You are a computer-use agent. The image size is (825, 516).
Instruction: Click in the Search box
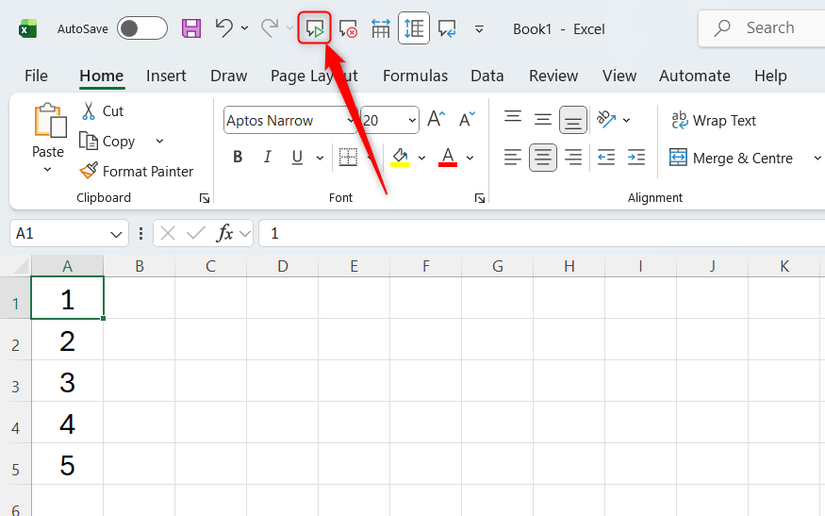click(x=761, y=28)
